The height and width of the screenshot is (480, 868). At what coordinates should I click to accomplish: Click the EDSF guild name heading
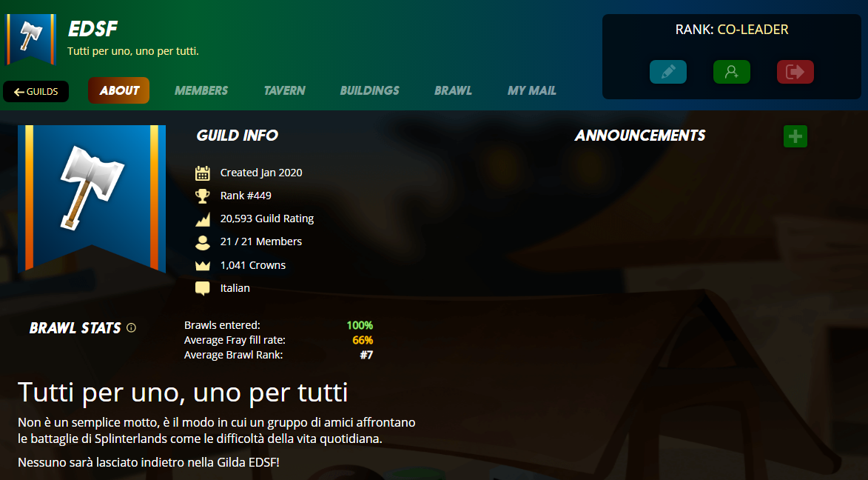92,29
